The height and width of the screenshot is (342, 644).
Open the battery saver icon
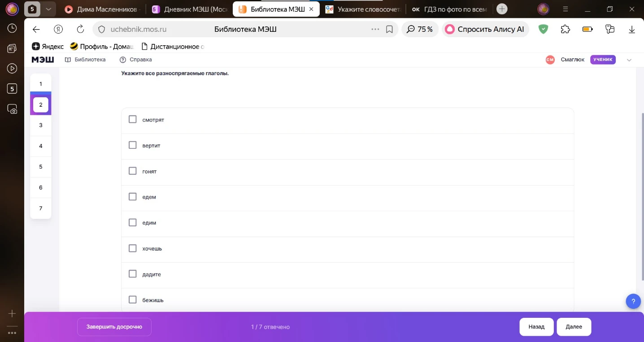pyautogui.click(x=587, y=29)
